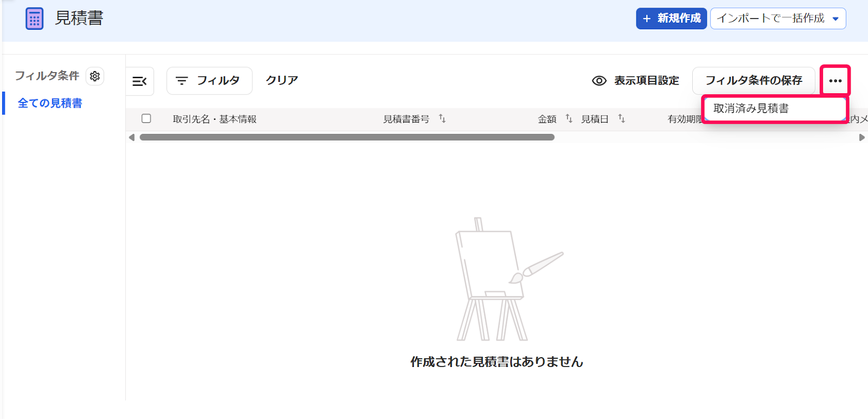Image resolution: width=868 pixels, height=419 pixels.
Task: Click クリア to reset filters
Action: (282, 80)
